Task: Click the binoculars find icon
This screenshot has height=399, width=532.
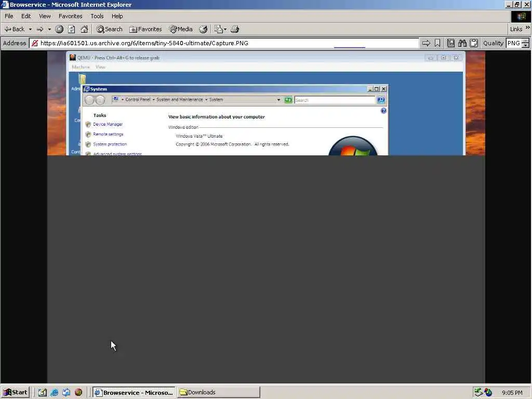Action: tap(462, 43)
